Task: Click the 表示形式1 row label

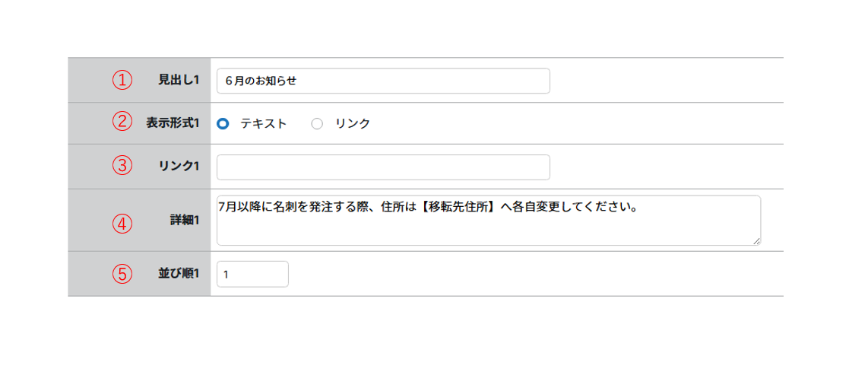Action: click(173, 123)
